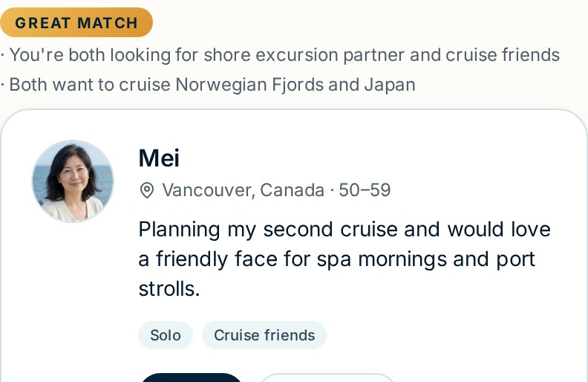Viewport: 588px width, 382px height.
Task: Click the Norwegian Fjords and Japan match reason
Action: pyautogui.click(x=212, y=85)
